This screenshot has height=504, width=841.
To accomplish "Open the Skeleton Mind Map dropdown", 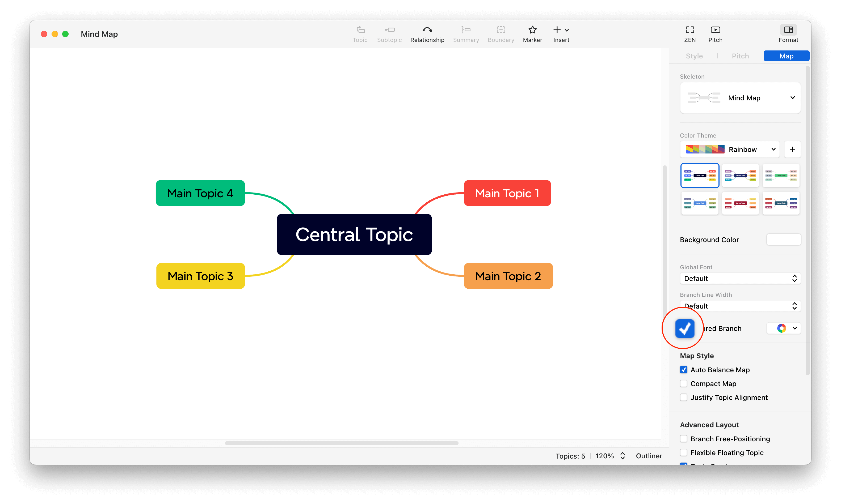I will tap(740, 98).
